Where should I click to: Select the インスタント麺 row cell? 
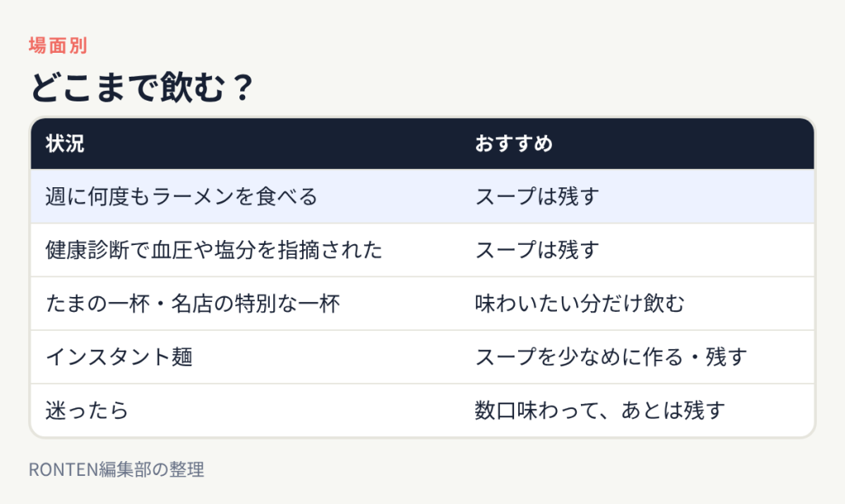pos(119,357)
